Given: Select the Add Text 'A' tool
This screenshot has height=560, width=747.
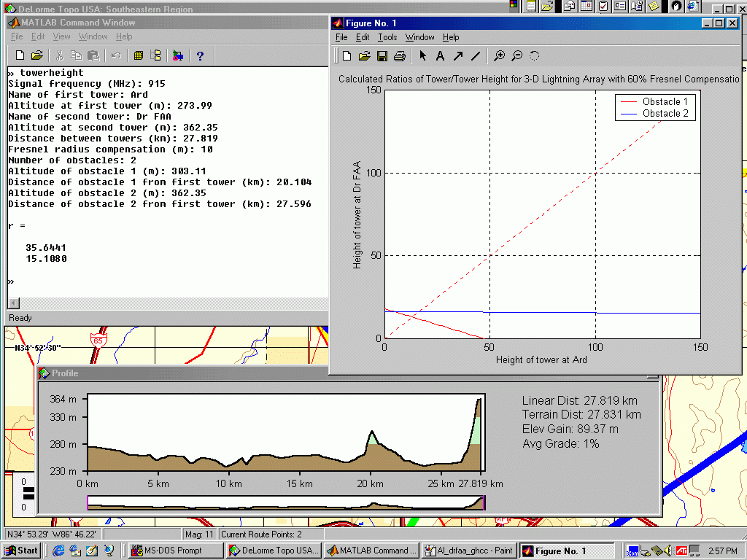Looking at the screenshot, I should tap(440, 56).
